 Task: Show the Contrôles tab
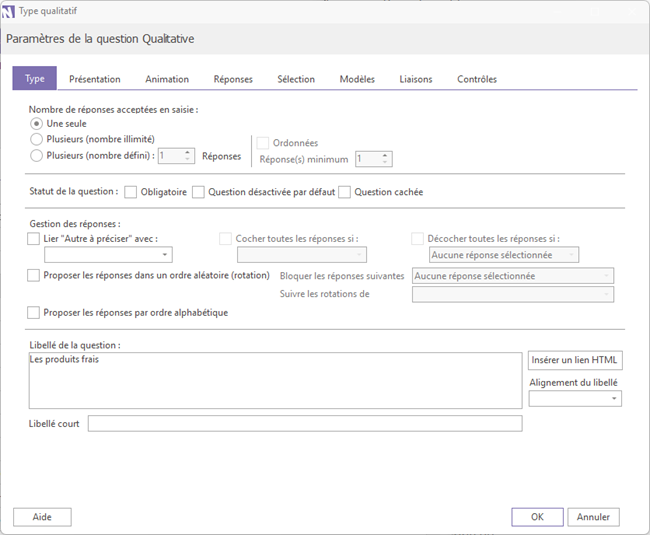(477, 79)
